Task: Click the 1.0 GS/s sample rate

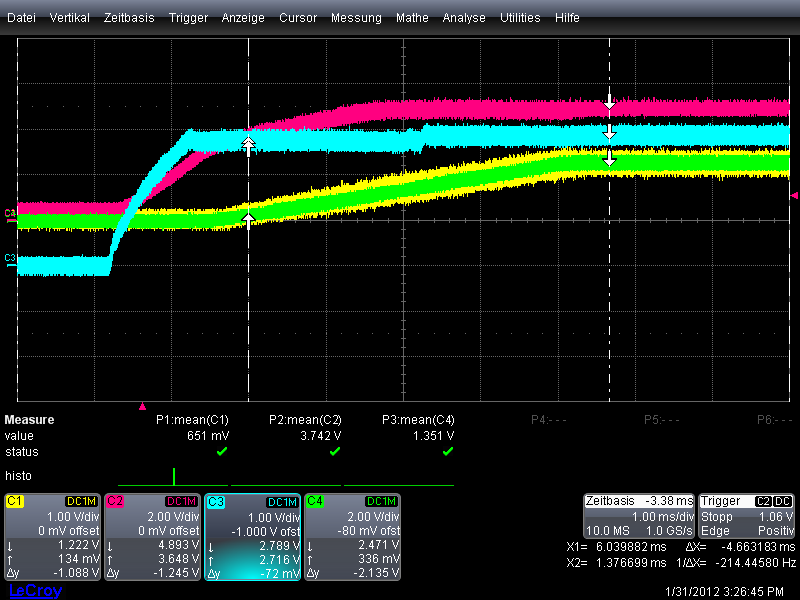Action: click(669, 531)
